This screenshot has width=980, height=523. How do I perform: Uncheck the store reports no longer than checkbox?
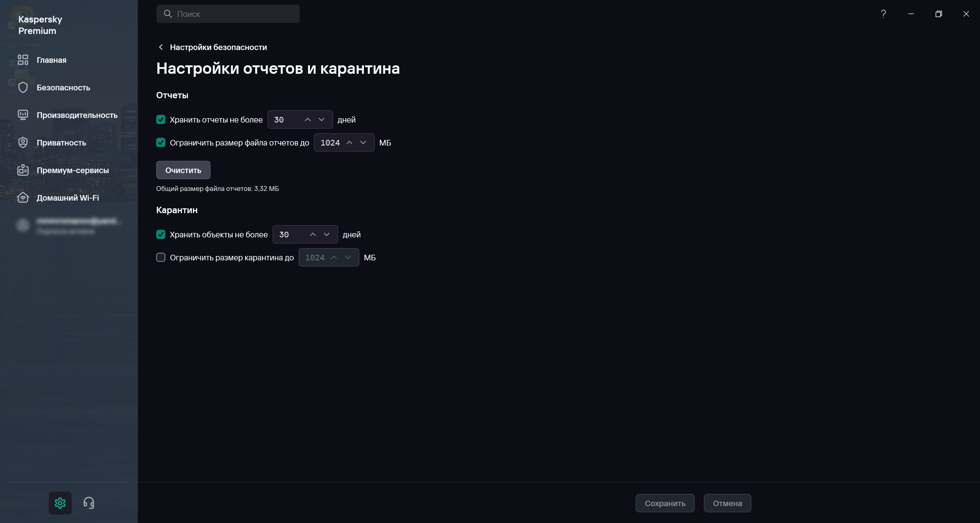point(161,120)
